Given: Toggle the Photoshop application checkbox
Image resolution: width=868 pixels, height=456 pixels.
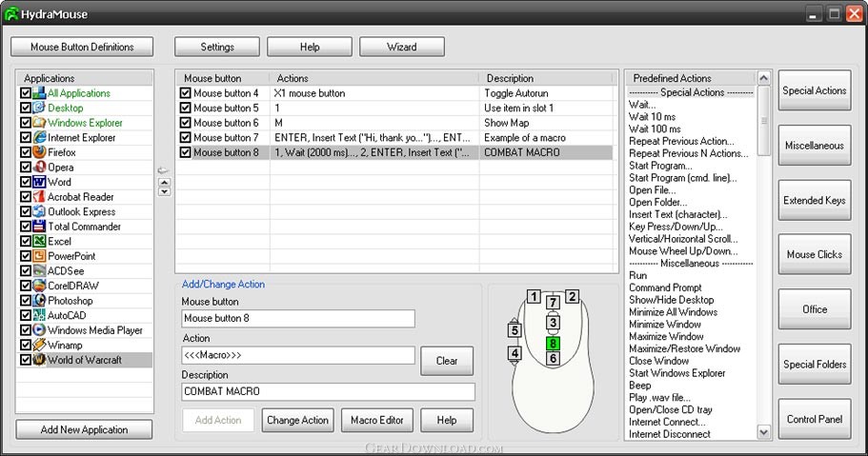Looking at the screenshot, I should 26,301.
